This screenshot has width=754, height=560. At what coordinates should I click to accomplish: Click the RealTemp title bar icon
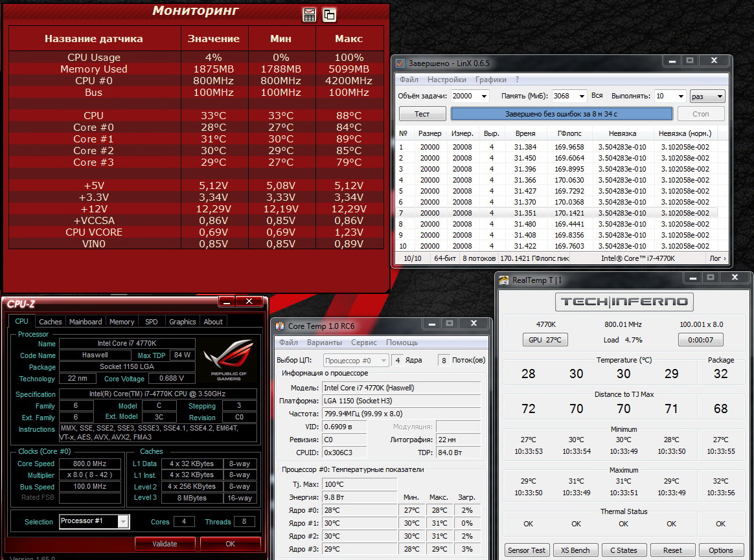[x=503, y=280]
